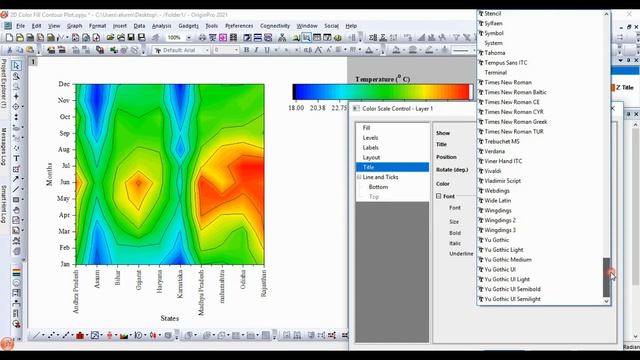640x360 pixels.
Task: Select the Text tool (T) in left toolbar
Action: click(x=16, y=158)
